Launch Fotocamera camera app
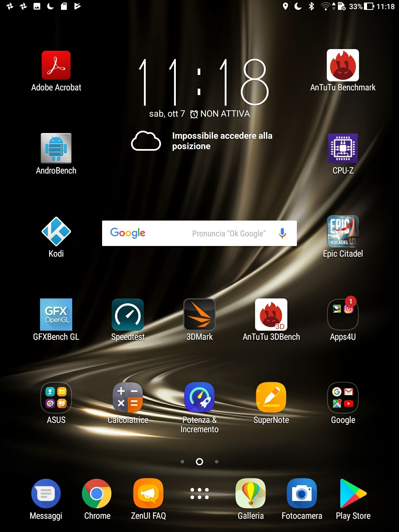Screen dimensions: 399x532 click(x=302, y=493)
